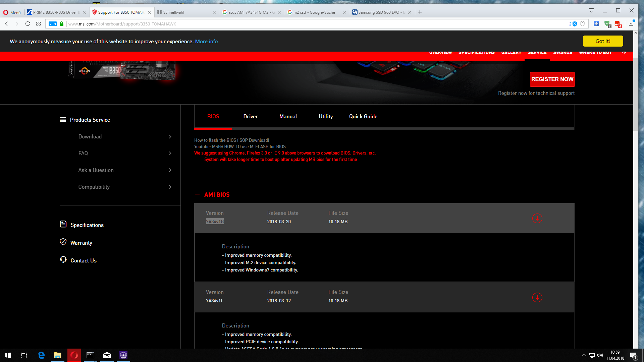Switch to the Driver tab
Screen dimensions: 644x362
[x=251, y=116]
